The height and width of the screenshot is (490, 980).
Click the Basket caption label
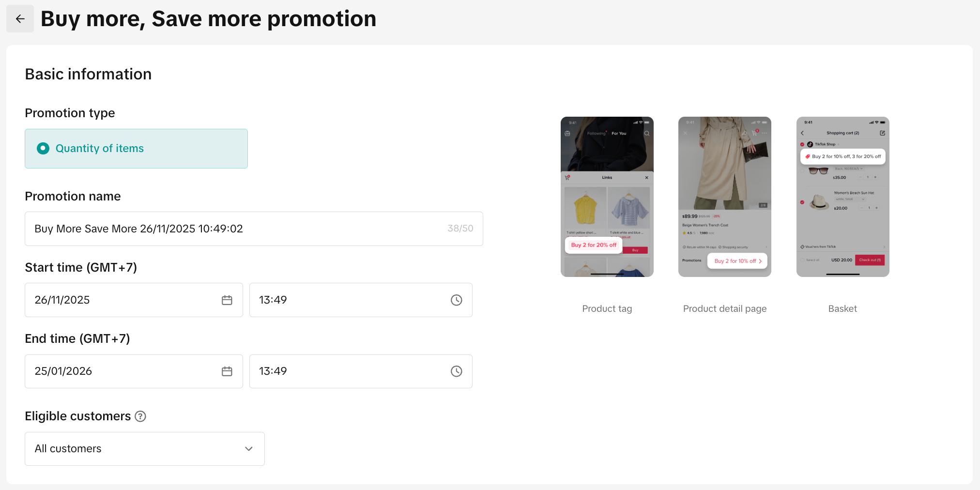click(x=842, y=309)
